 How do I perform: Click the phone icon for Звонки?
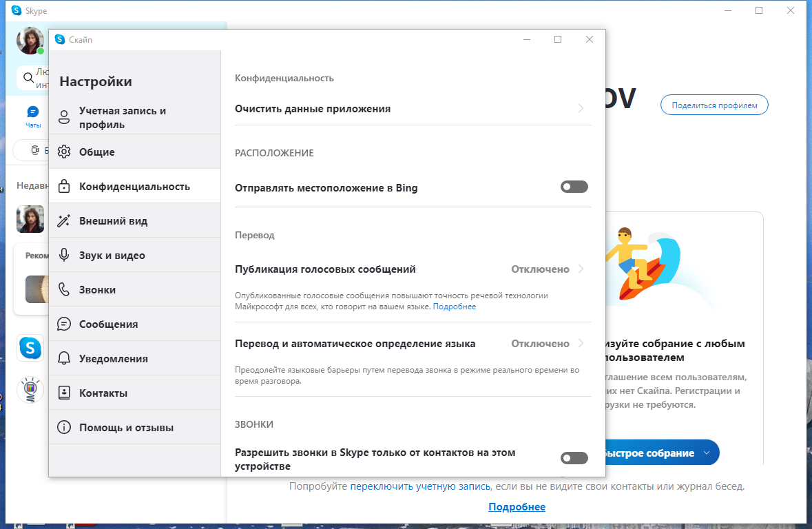click(64, 290)
